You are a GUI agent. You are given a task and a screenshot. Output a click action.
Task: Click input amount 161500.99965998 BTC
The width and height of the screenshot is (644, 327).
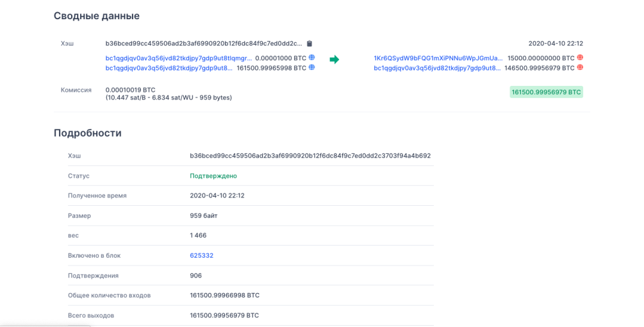coord(272,68)
